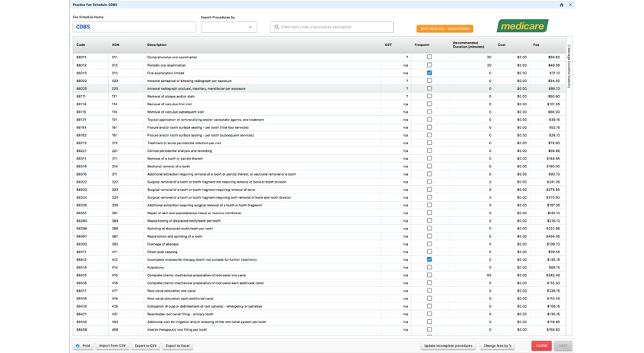This screenshot has height=353, width=644.
Task: Select code cell 88025
Action: pos(81,88)
